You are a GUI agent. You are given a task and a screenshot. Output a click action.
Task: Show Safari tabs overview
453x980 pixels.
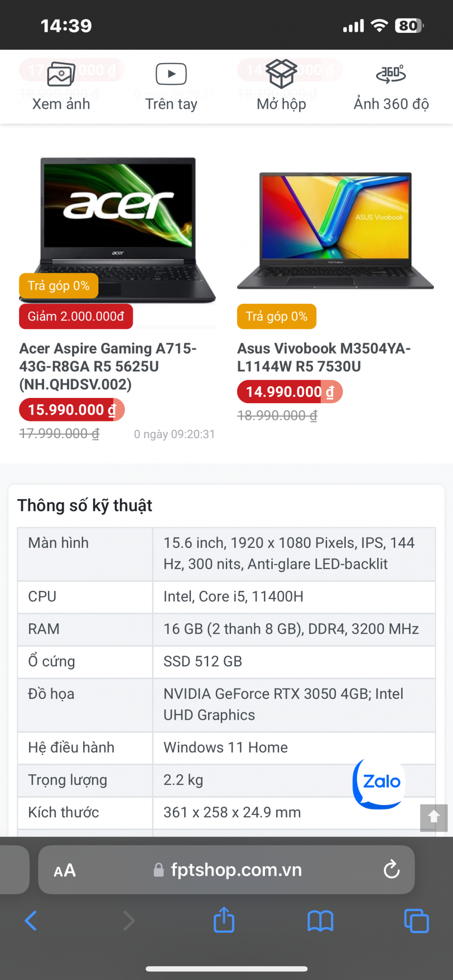click(x=416, y=921)
